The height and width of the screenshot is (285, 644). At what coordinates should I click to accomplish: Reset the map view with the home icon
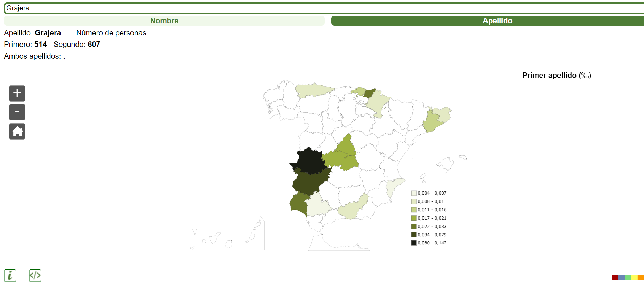pyautogui.click(x=17, y=131)
